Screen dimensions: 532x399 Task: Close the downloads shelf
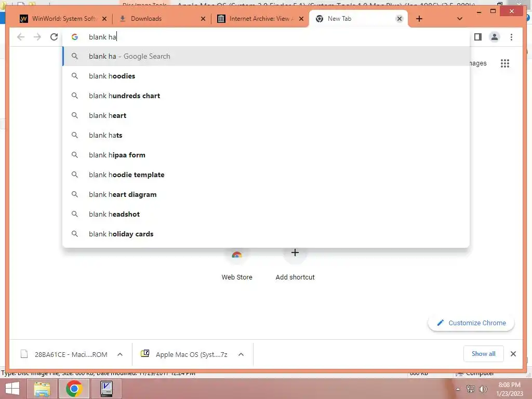[513, 354]
